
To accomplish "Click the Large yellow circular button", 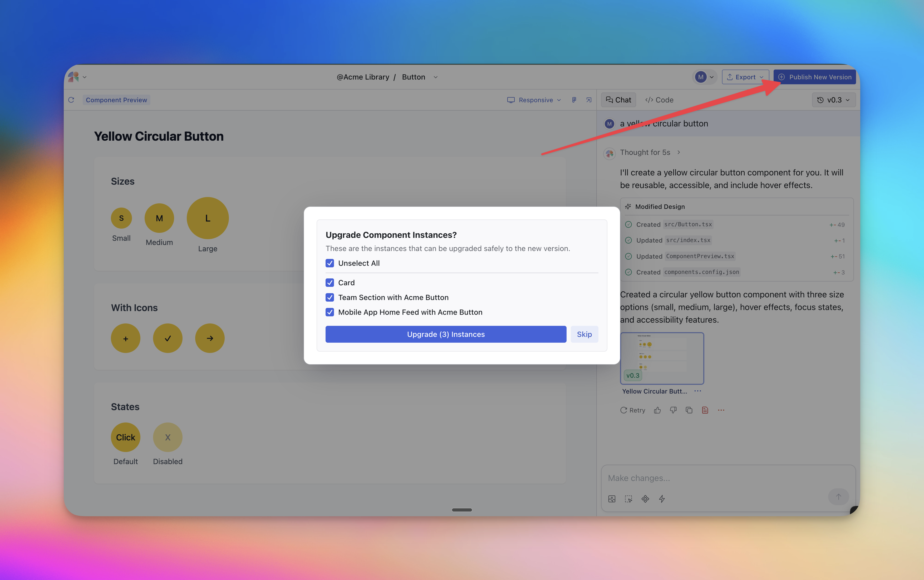I will click(208, 218).
